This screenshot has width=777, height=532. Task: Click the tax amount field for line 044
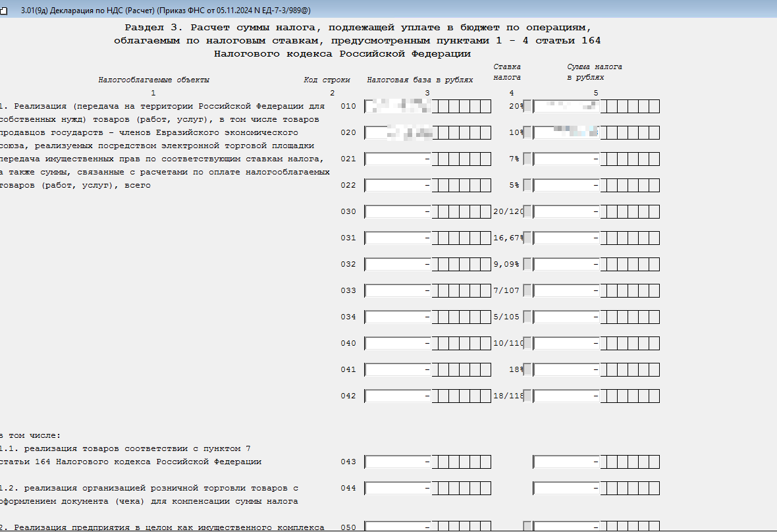(x=566, y=489)
